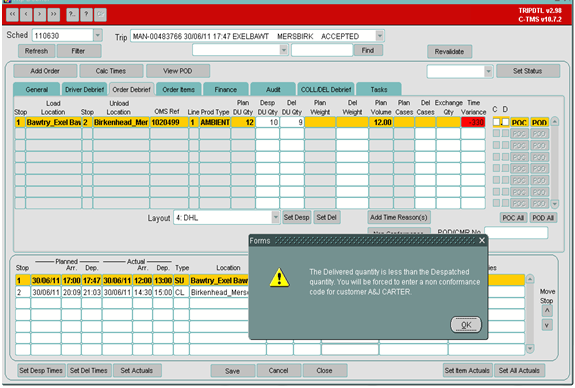The image size is (575, 388).
Task: Move stop down with the v button
Action: pyautogui.click(x=547, y=325)
